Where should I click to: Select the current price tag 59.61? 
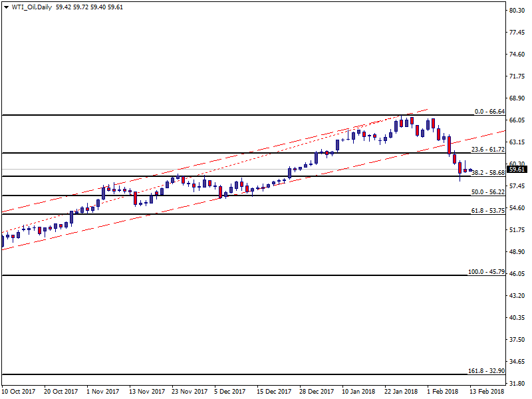pyautogui.click(x=517, y=170)
